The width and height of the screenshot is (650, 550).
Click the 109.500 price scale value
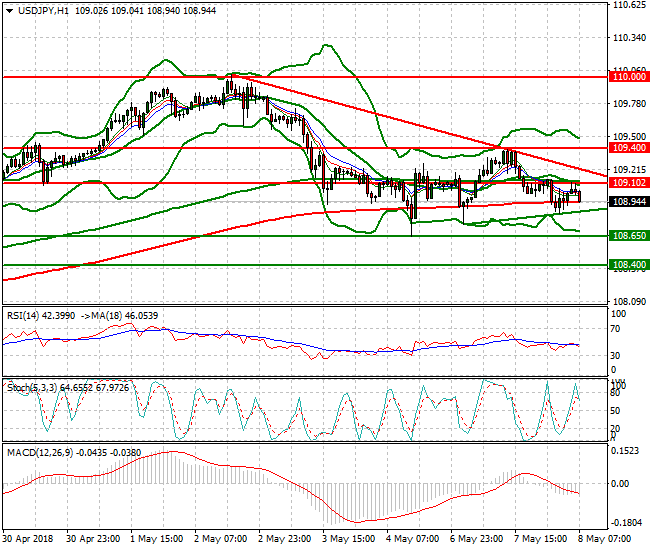(629, 137)
